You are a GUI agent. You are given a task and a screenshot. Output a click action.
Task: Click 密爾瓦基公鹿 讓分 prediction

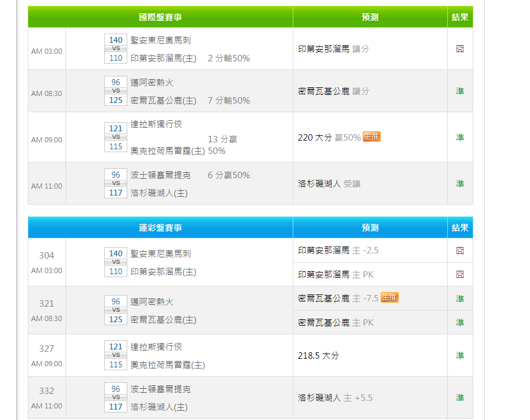[333, 91]
